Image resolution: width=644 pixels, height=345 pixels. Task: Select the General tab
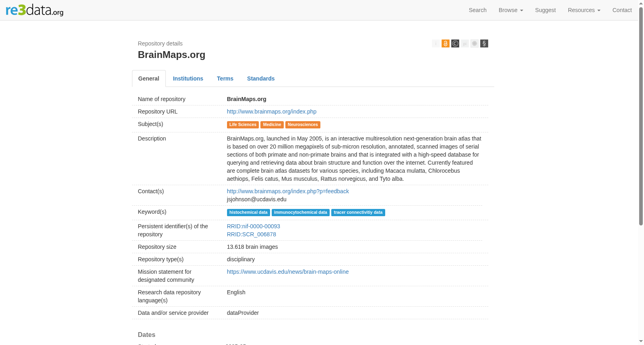click(x=149, y=79)
